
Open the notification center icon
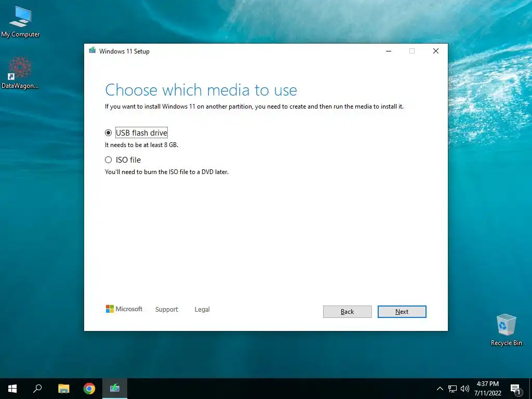(x=515, y=389)
